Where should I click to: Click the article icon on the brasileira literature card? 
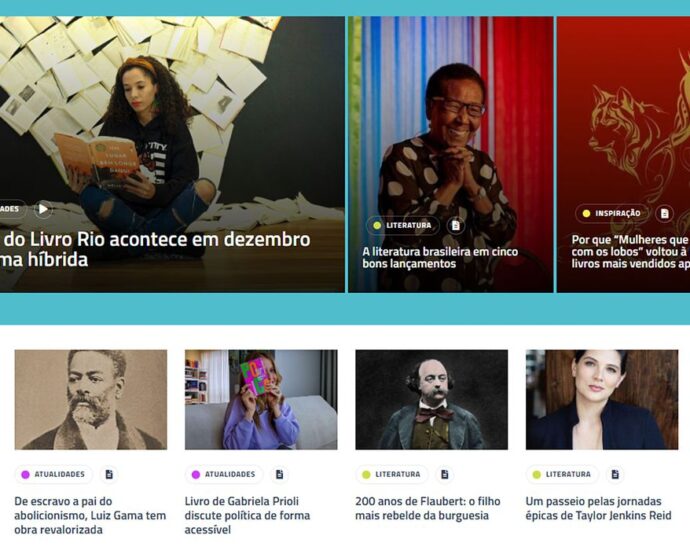[x=456, y=226]
